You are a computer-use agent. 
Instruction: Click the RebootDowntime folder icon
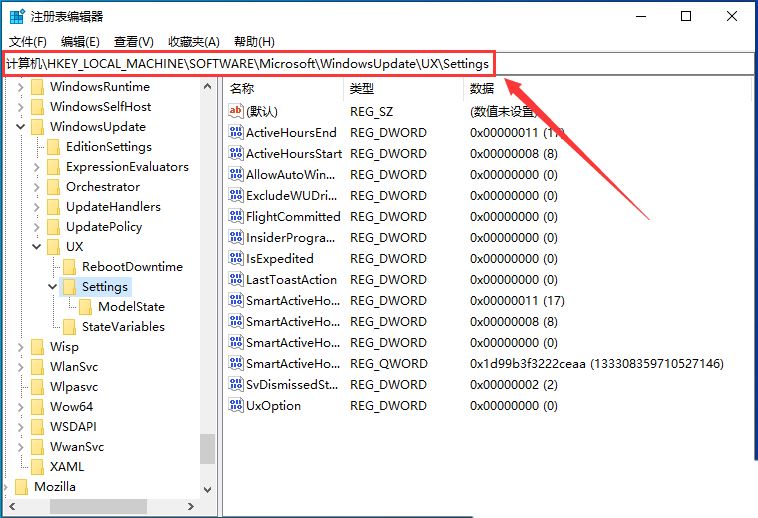[69, 267]
